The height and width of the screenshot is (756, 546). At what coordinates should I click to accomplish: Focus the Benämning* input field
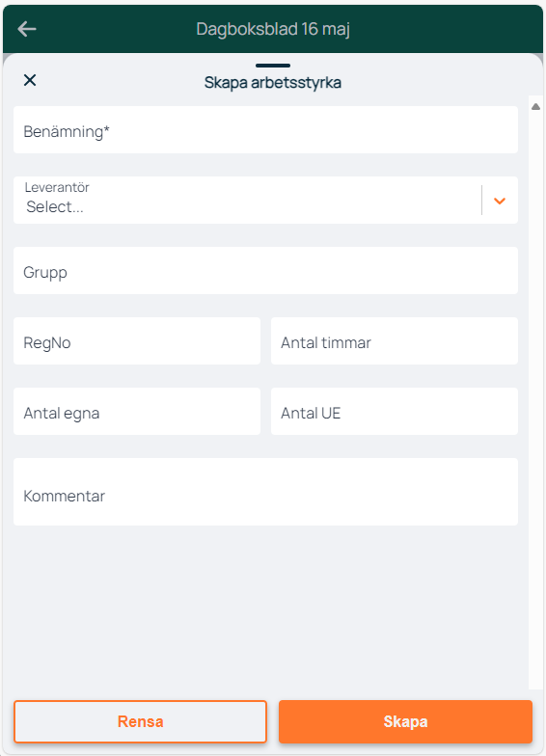[x=266, y=130]
